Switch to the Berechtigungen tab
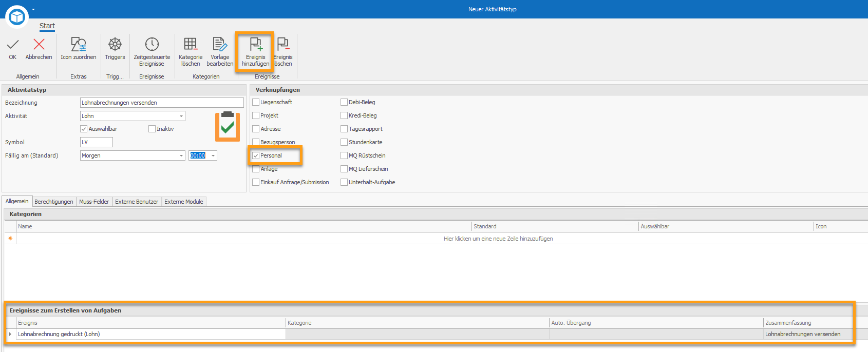This screenshot has height=352, width=868. (x=54, y=202)
